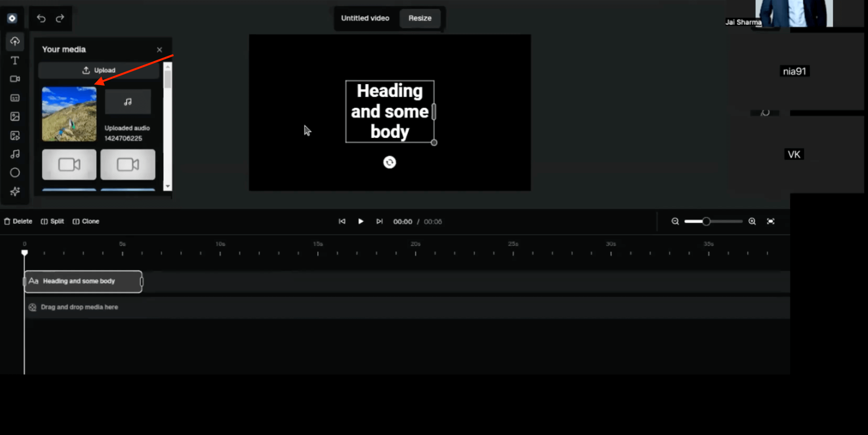Click the rotate handle below text box
Image resolution: width=868 pixels, height=435 pixels.
click(390, 162)
